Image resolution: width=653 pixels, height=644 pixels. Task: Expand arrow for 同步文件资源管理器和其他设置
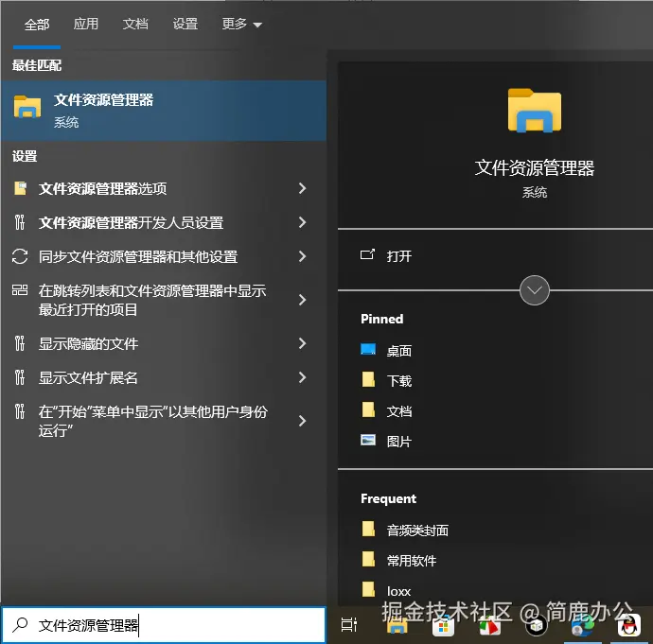[x=302, y=256]
